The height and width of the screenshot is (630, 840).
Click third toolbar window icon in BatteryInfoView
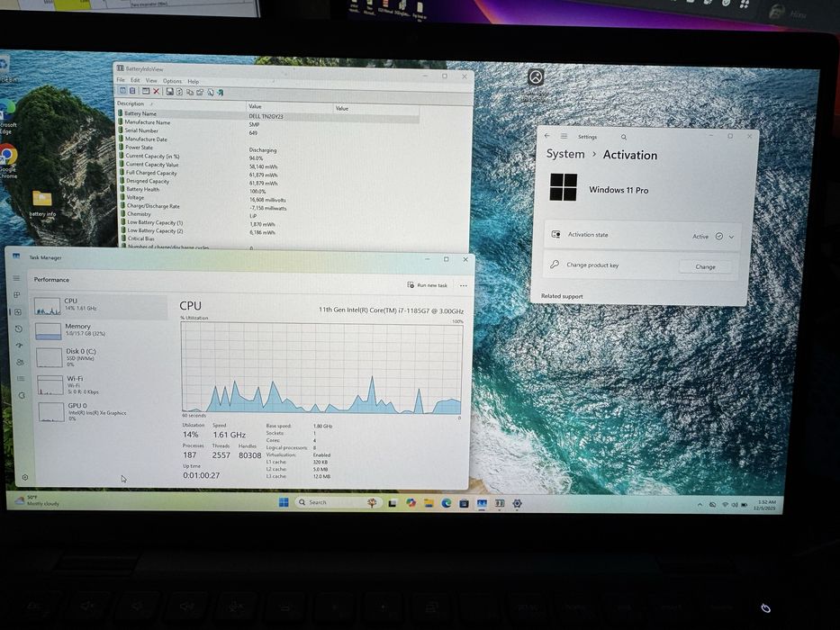146,91
